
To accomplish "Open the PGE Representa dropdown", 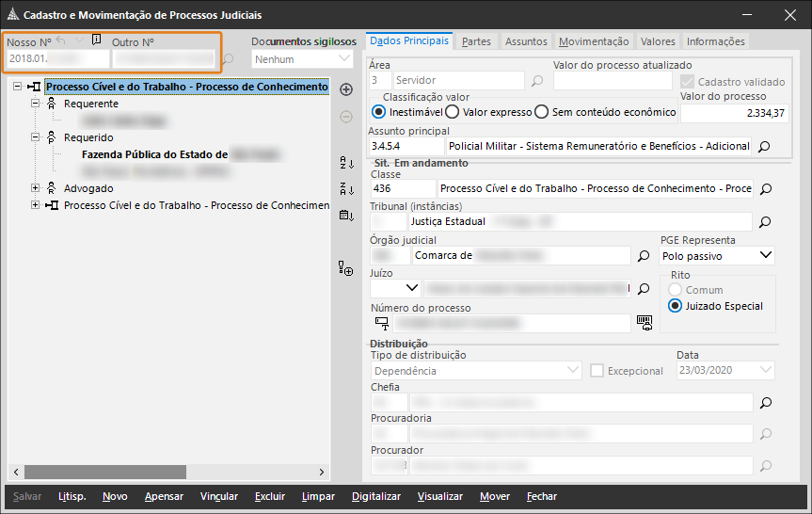I will [765, 255].
